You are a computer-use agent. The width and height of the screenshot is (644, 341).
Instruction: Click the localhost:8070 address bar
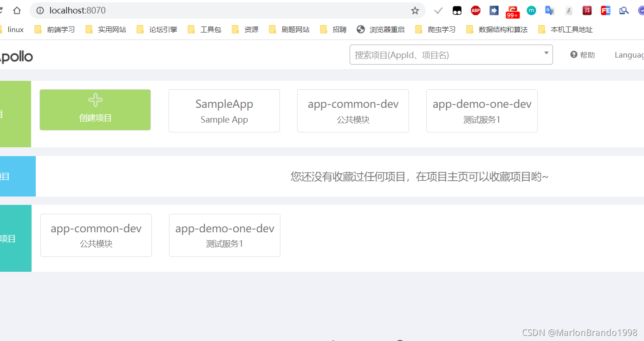coord(228,10)
